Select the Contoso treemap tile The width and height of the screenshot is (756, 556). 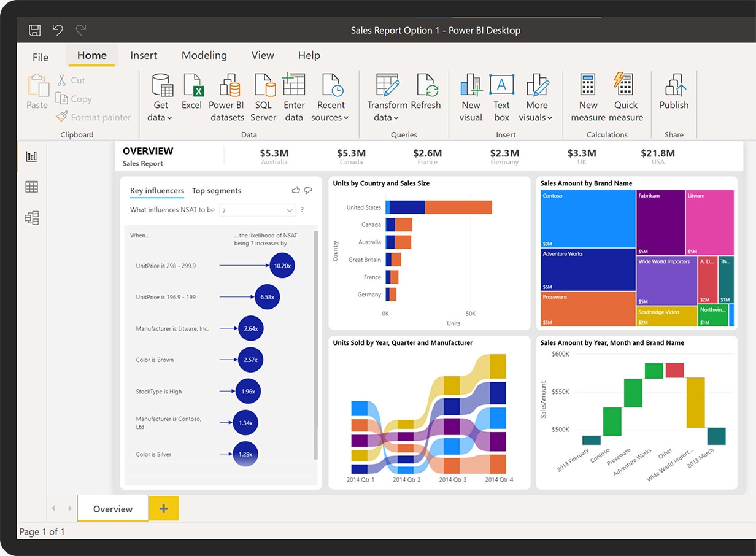[x=588, y=218]
